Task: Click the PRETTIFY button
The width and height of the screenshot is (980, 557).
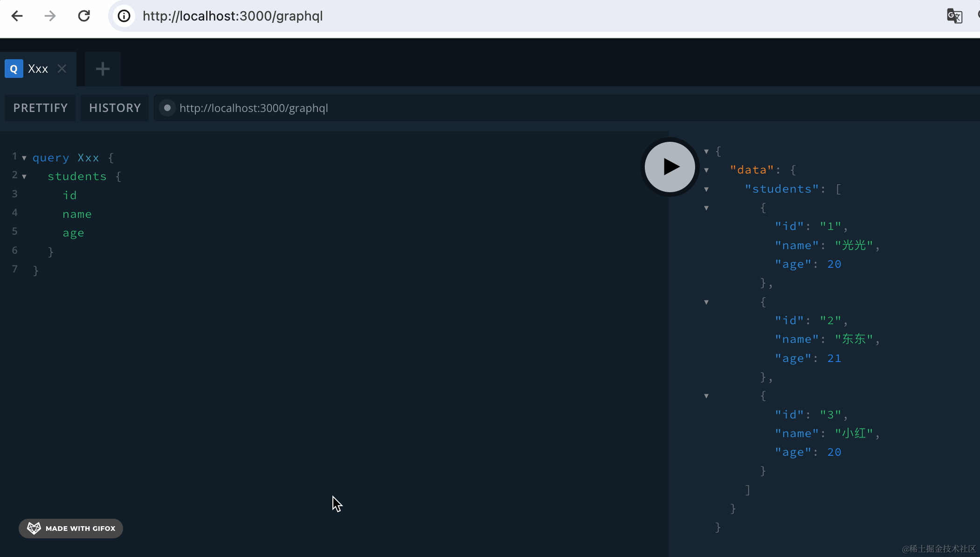Action: (41, 108)
